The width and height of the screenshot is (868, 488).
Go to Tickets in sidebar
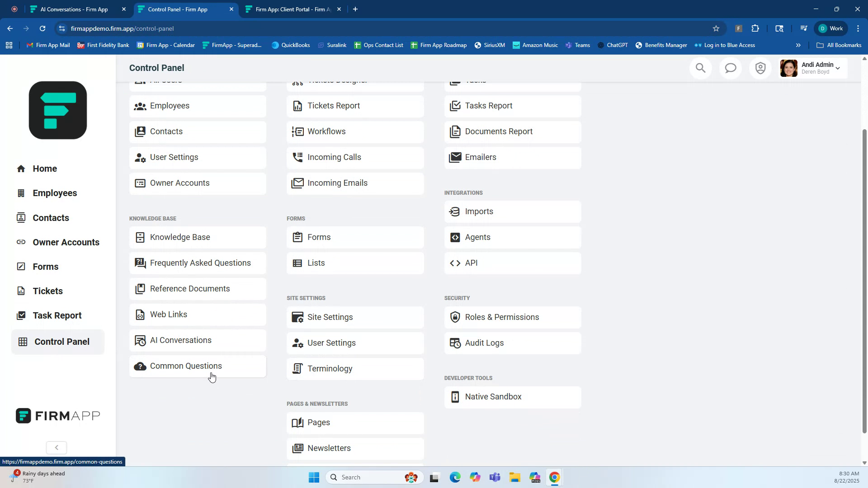click(x=47, y=291)
